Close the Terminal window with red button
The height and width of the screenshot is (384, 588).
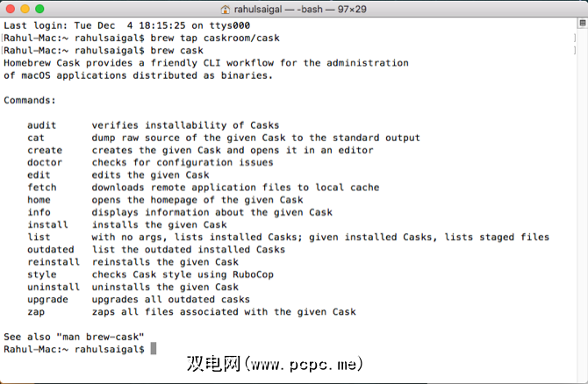pyautogui.click(x=11, y=9)
